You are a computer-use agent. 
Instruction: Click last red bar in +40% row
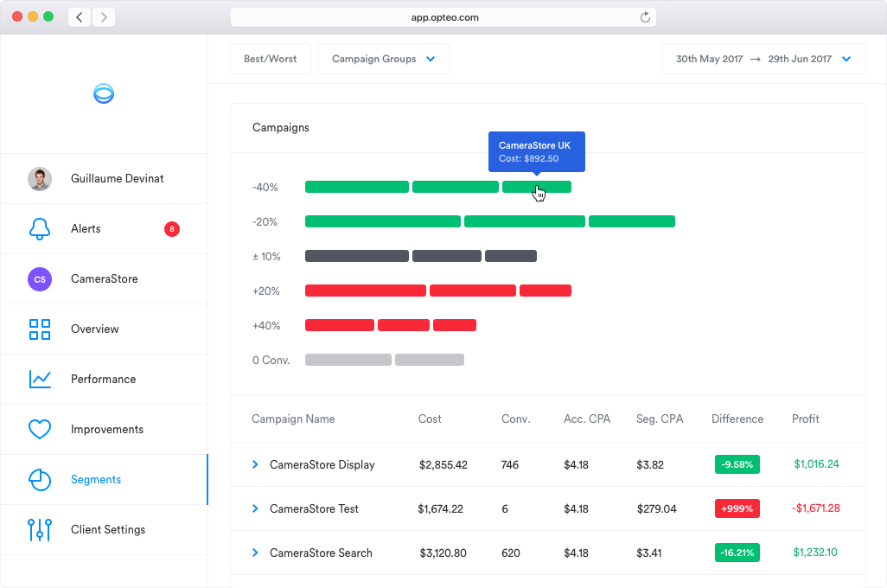click(x=455, y=325)
